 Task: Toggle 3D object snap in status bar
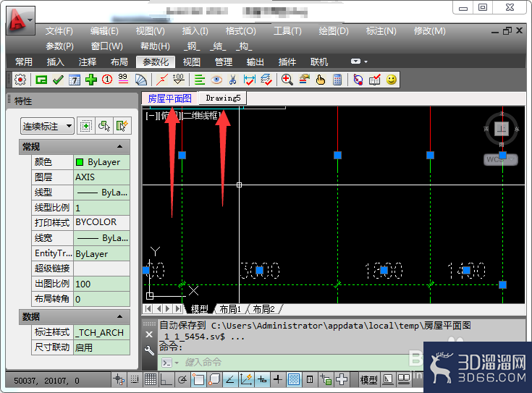coord(214,379)
